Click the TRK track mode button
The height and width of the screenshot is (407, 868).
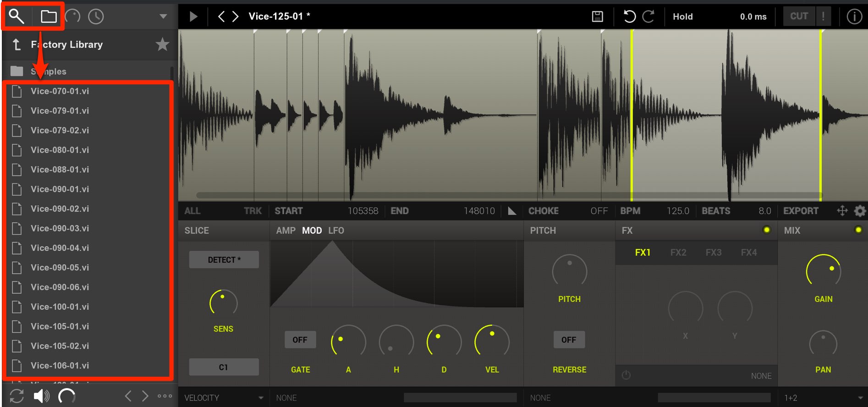coord(253,211)
